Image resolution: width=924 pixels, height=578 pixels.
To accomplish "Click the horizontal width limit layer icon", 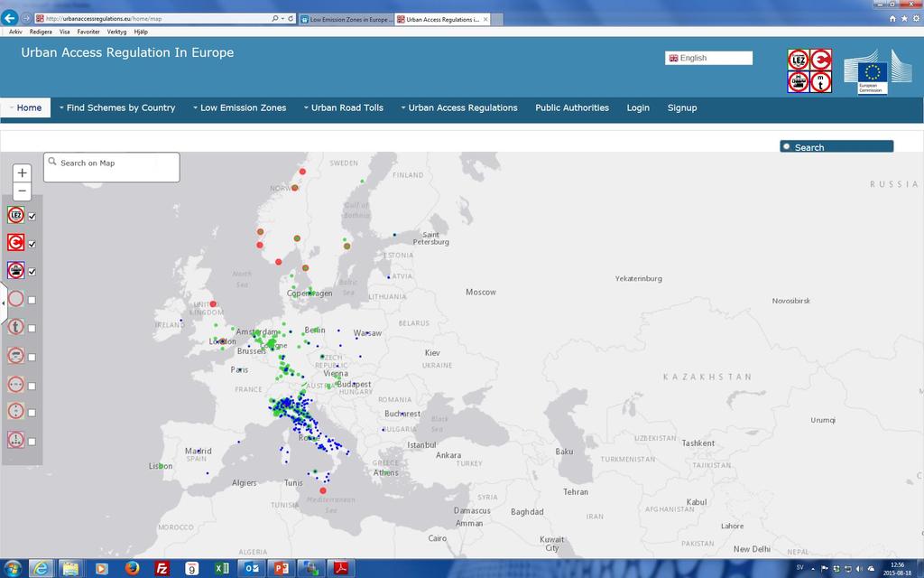I will click(x=16, y=385).
